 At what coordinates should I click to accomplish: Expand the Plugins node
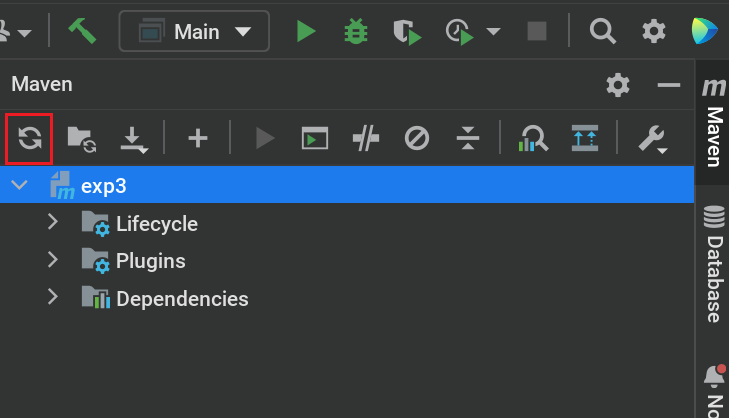pyautogui.click(x=53, y=260)
